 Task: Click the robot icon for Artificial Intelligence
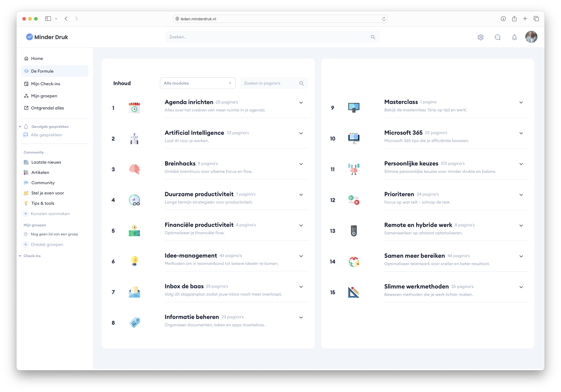coord(134,139)
